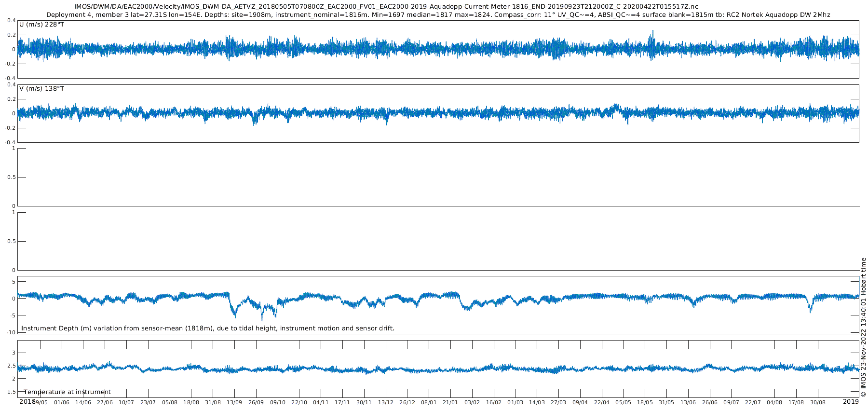Click the '1.5' tick on temperature axis
This screenshot has height=410, width=868.
click(x=12, y=392)
